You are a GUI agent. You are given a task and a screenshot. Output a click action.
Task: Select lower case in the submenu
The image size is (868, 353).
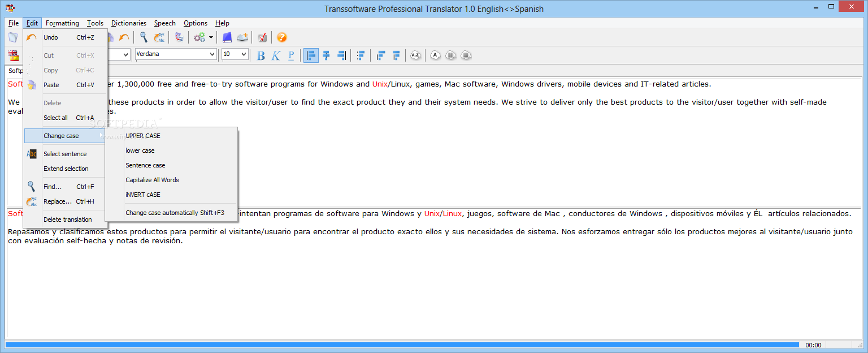point(171,150)
